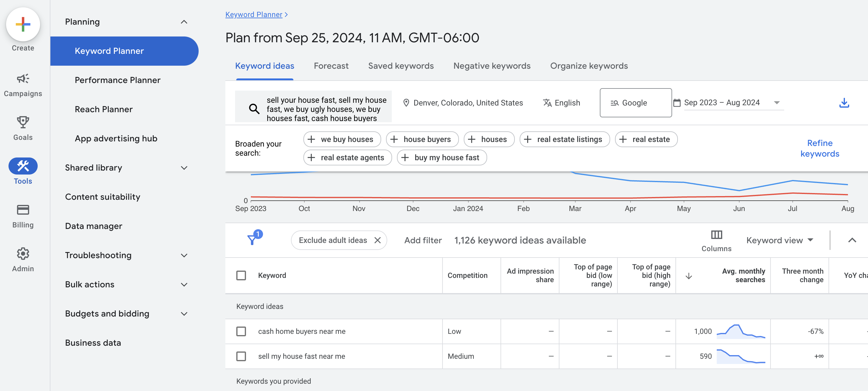Click the location pin icon for Denver
This screenshot has width=868, height=391.
click(x=406, y=103)
